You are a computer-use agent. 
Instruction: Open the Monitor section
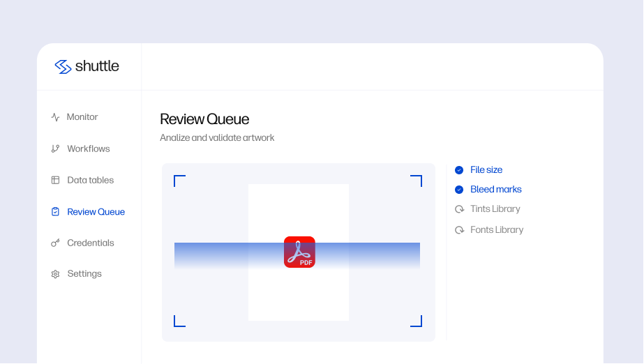pos(82,117)
